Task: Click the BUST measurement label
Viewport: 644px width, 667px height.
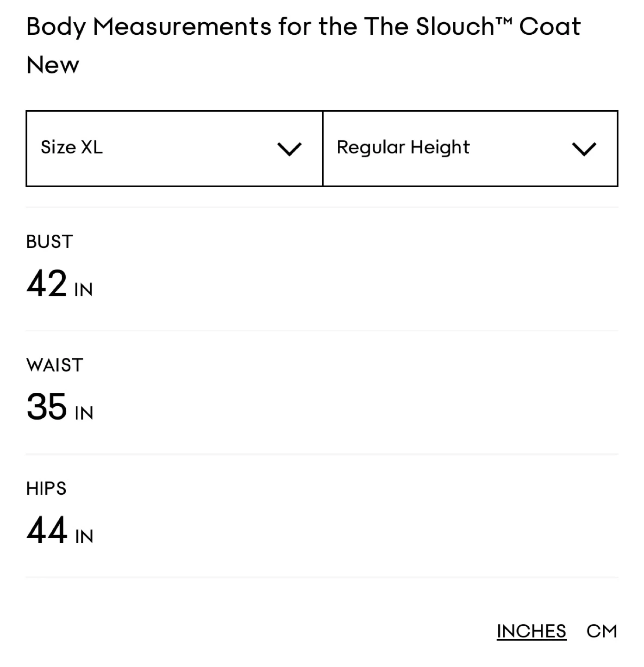Action: (x=50, y=242)
